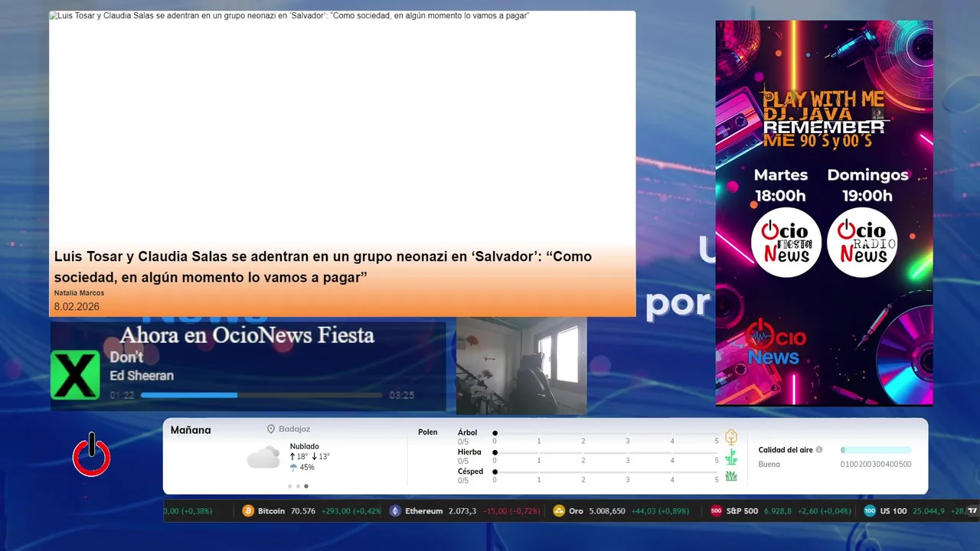
Task: Click the red OcioNews power logo
Action: click(91, 455)
